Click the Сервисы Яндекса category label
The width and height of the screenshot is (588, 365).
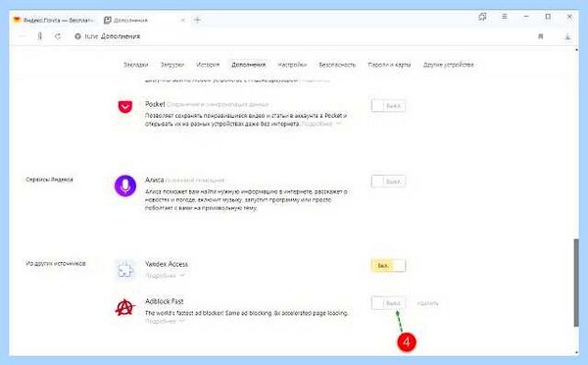(49, 180)
